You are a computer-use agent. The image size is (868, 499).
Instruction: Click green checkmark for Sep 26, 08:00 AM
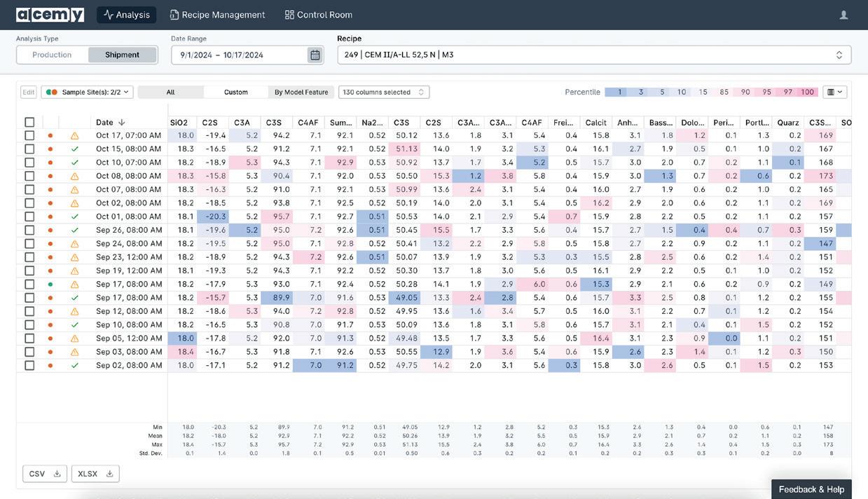[x=75, y=230]
